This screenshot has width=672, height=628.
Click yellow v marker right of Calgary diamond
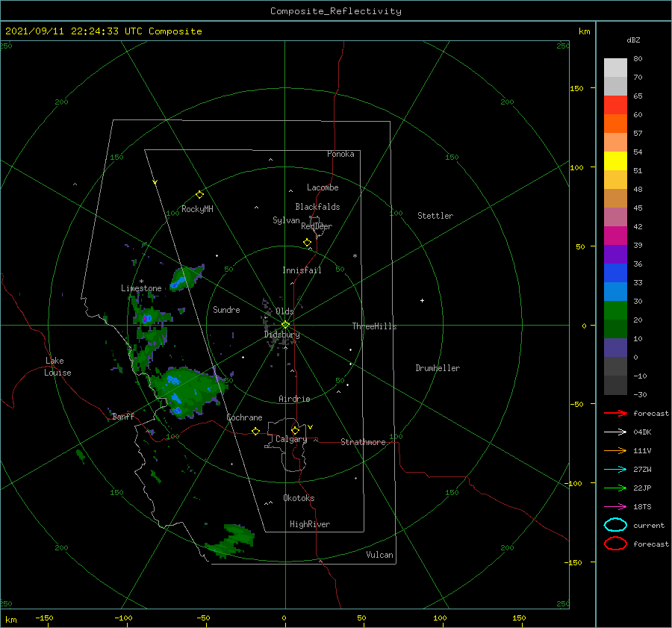pos(311,427)
